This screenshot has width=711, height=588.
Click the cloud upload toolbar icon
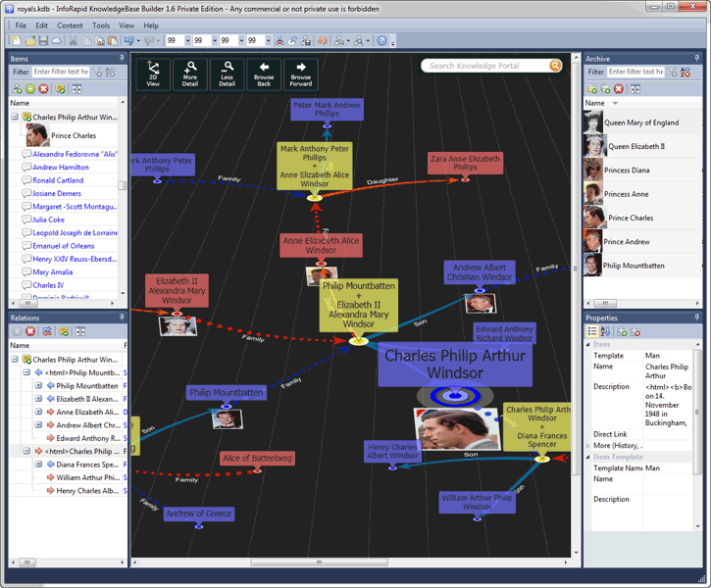click(x=57, y=41)
